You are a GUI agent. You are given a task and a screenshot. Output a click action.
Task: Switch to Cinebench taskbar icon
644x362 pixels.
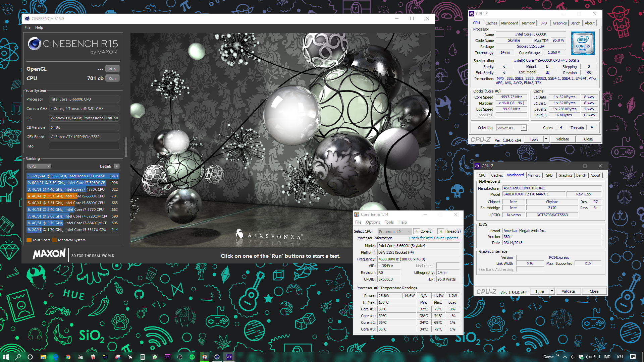coord(217,357)
